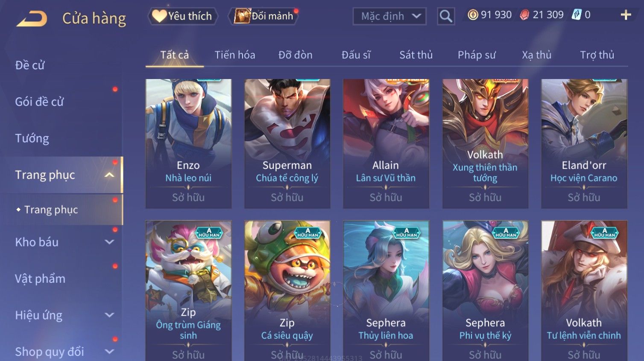644x361 pixels.
Task: Expand the Kho báu sidebar section
Action: point(109,242)
